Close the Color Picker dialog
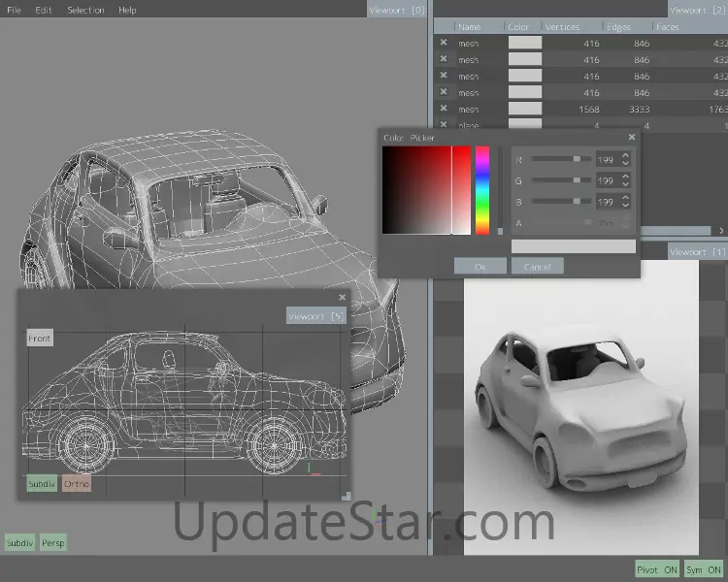The height and width of the screenshot is (582, 728). pyautogui.click(x=632, y=137)
